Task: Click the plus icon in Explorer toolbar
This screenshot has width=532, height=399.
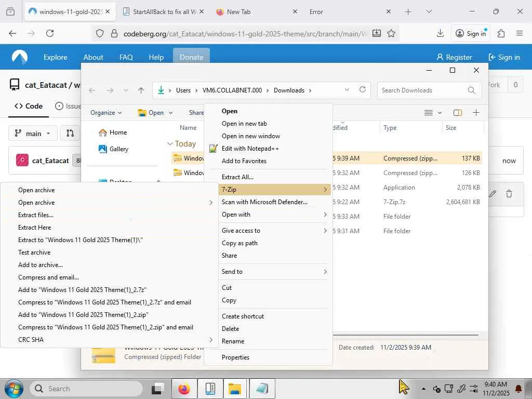Action: point(476,113)
